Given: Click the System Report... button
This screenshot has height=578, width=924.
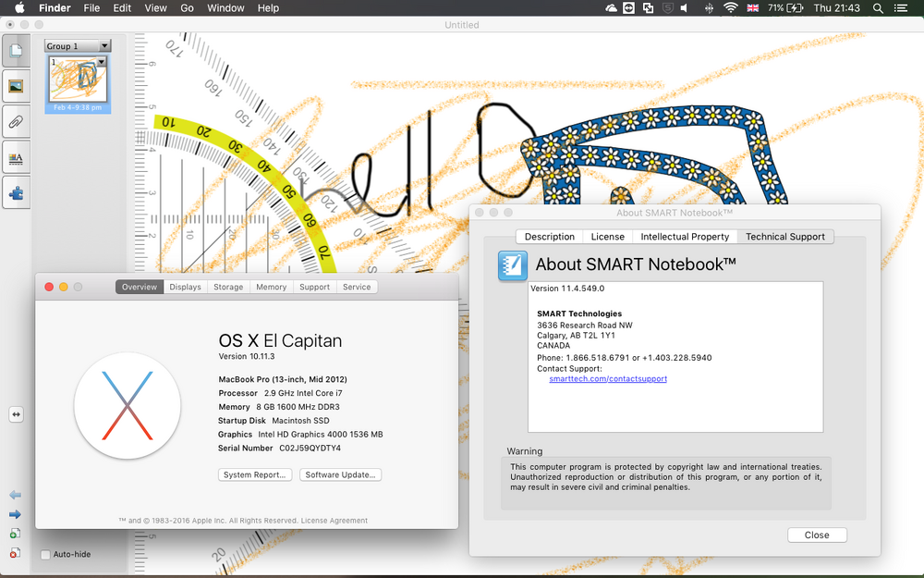Looking at the screenshot, I should coord(255,474).
